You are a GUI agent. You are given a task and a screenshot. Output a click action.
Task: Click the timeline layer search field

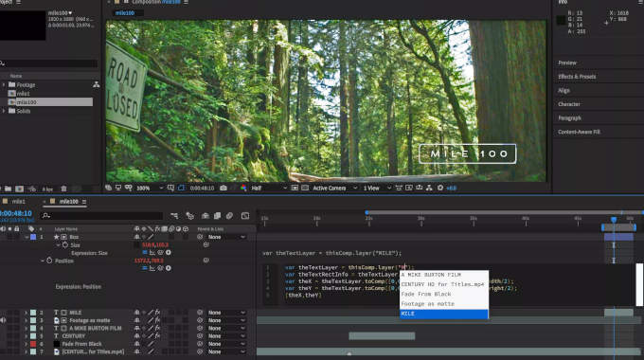point(102,216)
